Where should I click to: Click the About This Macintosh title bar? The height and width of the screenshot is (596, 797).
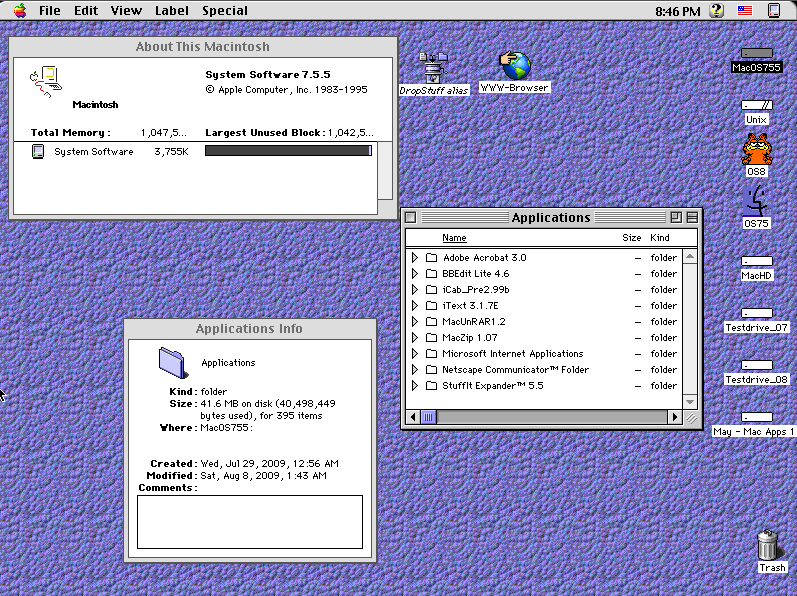tap(203, 47)
